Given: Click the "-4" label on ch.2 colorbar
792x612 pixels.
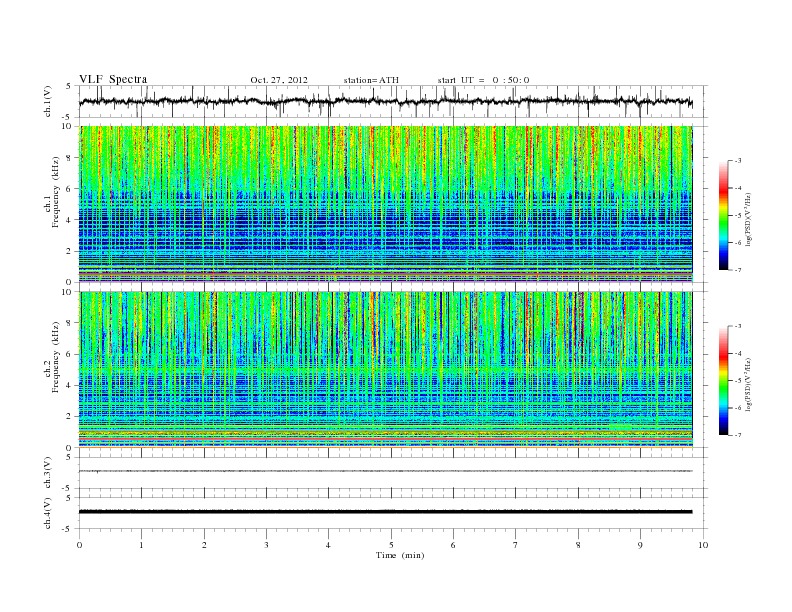Looking at the screenshot, I should 738,353.
